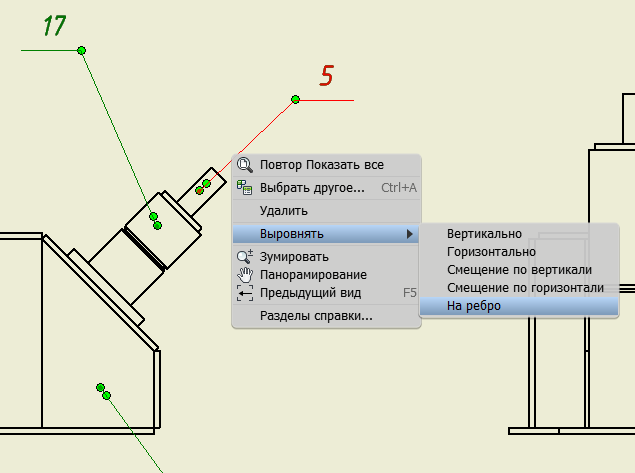
Task: Click the 'Выбрать другое' selection icon
Action: click(x=245, y=187)
